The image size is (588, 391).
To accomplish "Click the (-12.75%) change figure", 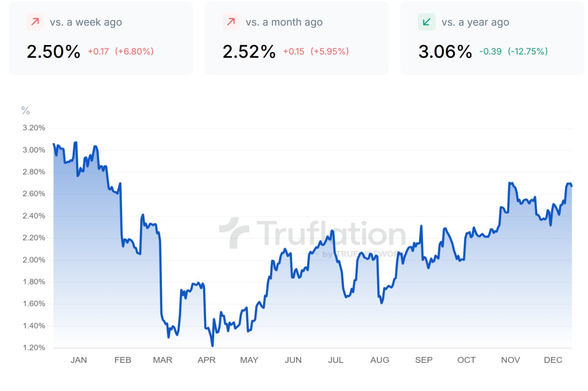I will pos(528,51).
